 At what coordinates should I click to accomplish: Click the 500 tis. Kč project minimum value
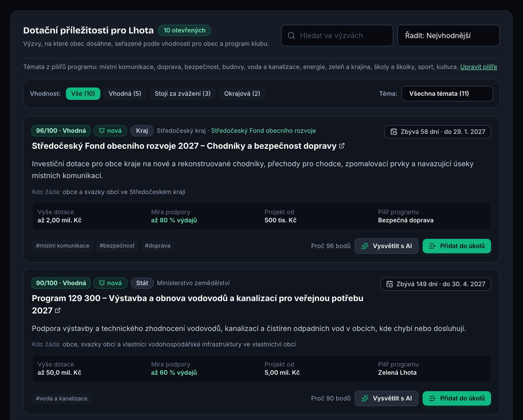[280, 220]
